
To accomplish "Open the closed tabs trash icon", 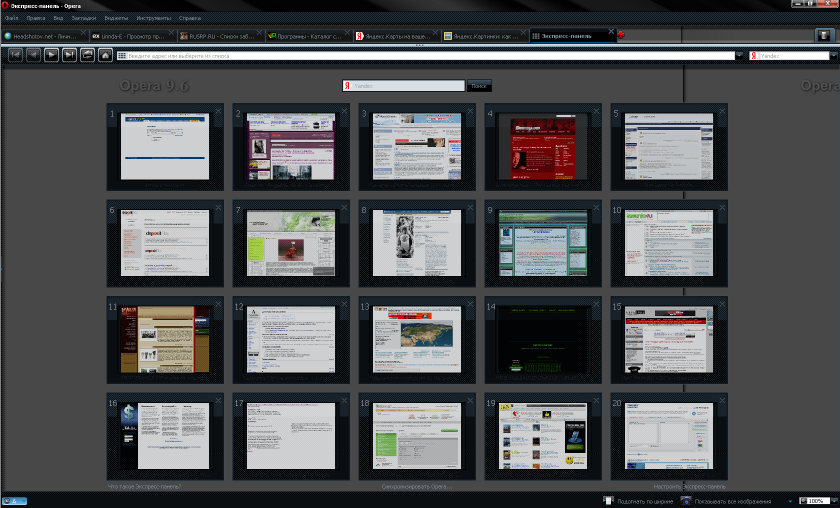I will pos(824,35).
